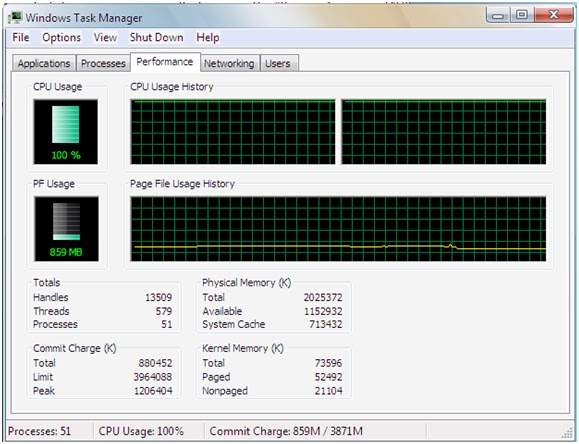Click Physical Memory Total 2025372
The image size is (579, 444).
coord(323,297)
